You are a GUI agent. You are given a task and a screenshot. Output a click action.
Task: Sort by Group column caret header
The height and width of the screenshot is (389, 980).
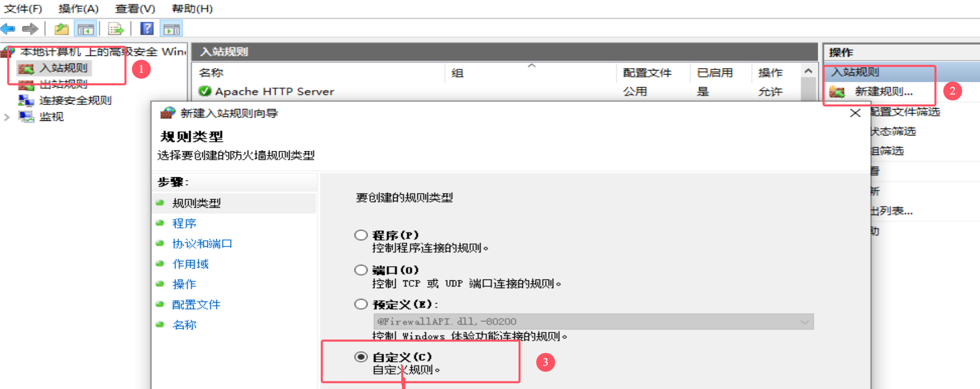pyautogui.click(x=531, y=66)
